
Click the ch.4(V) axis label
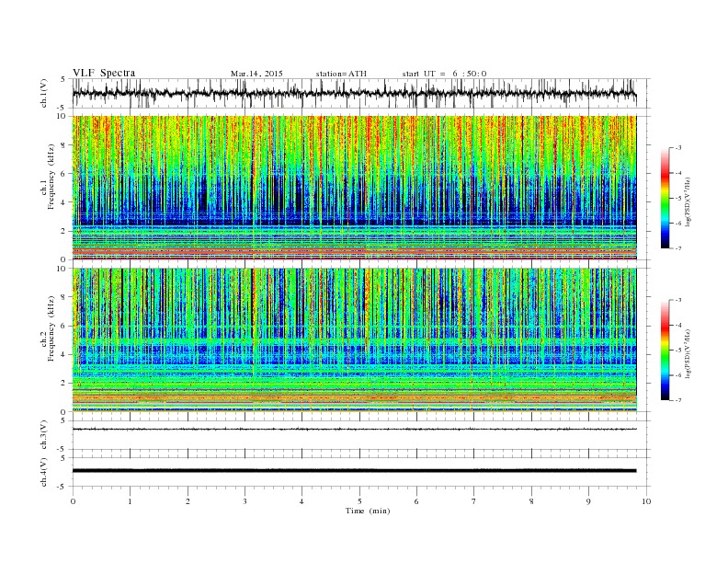click(45, 472)
